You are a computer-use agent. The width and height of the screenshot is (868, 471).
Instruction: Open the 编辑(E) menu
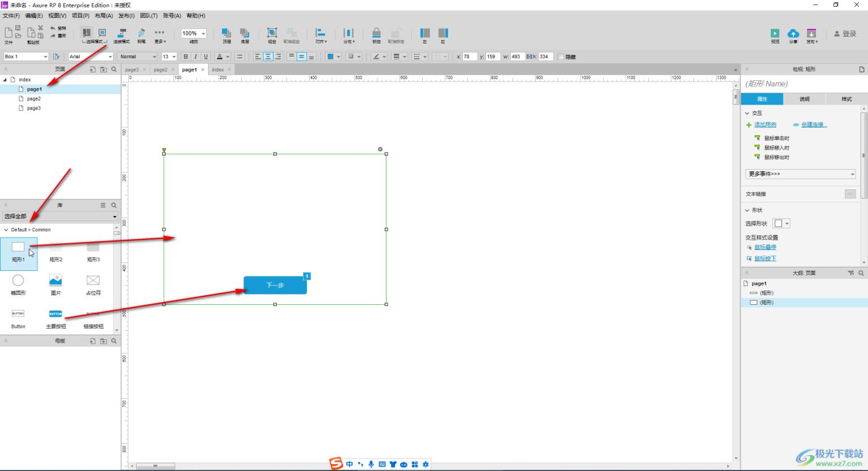coord(34,16)
